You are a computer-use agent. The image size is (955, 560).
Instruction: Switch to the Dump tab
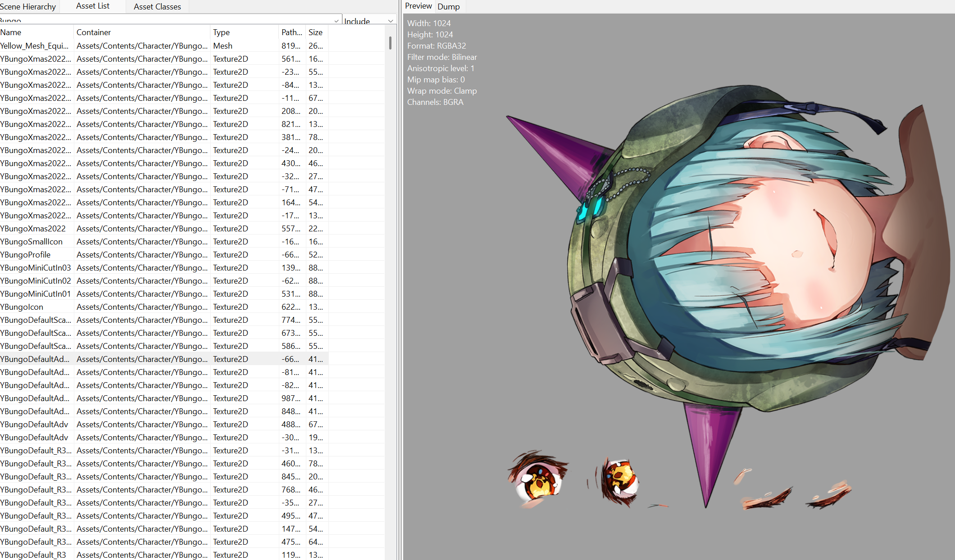pyautogui.click(x=448, y=6)
